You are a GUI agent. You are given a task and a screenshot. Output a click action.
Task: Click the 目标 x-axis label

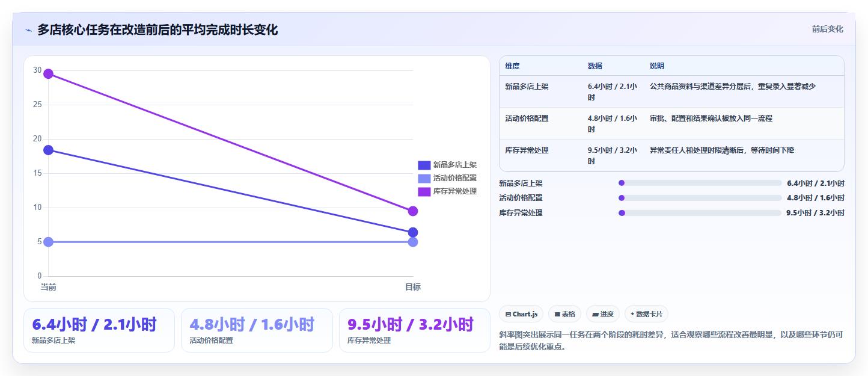tap(413, 287)
